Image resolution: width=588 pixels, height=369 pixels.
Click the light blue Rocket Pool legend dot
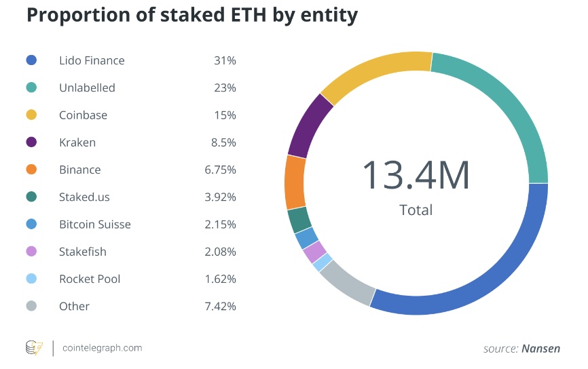(x=31, y=279)
